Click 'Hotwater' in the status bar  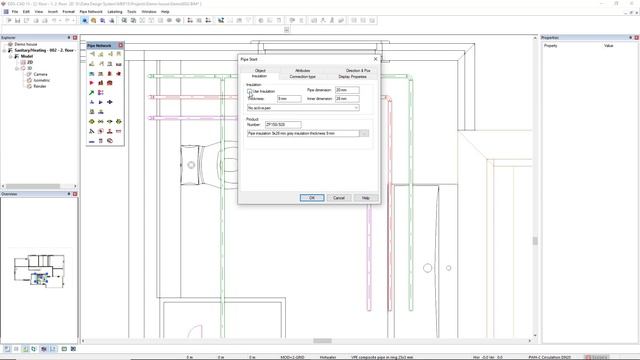[328, 357]
